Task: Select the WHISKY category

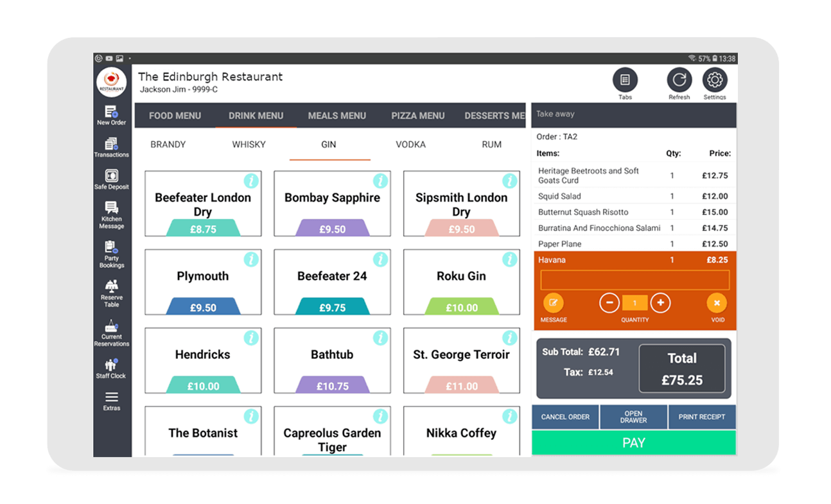Action: click(x=249, y=144)
